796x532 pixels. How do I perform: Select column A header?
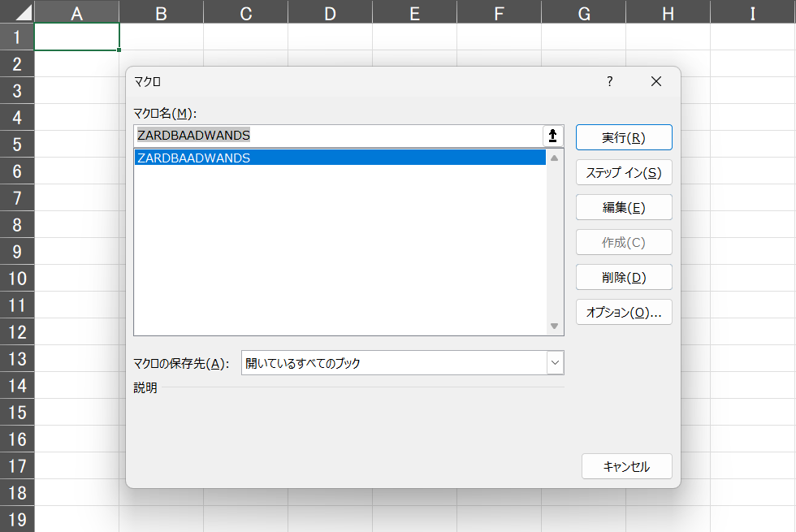coord(76,11)
